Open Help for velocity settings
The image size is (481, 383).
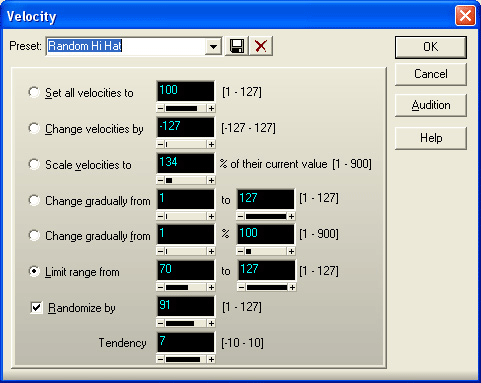[431, 138]
